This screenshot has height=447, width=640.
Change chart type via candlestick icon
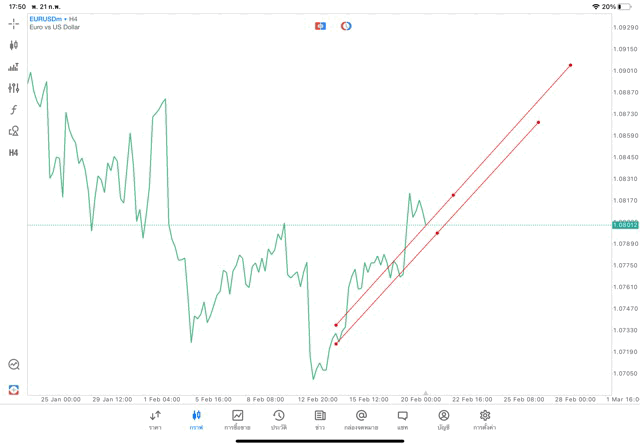click(x=14, y=45)
